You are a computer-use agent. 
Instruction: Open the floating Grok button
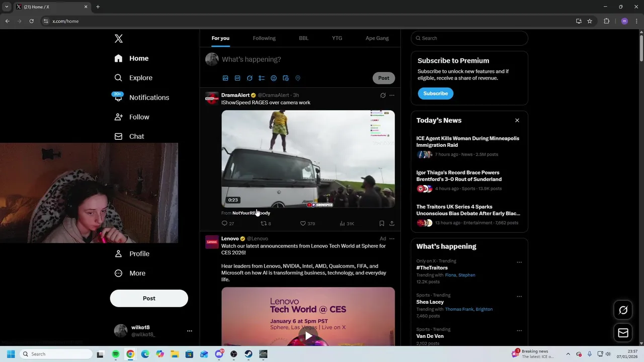pos(623,310)
